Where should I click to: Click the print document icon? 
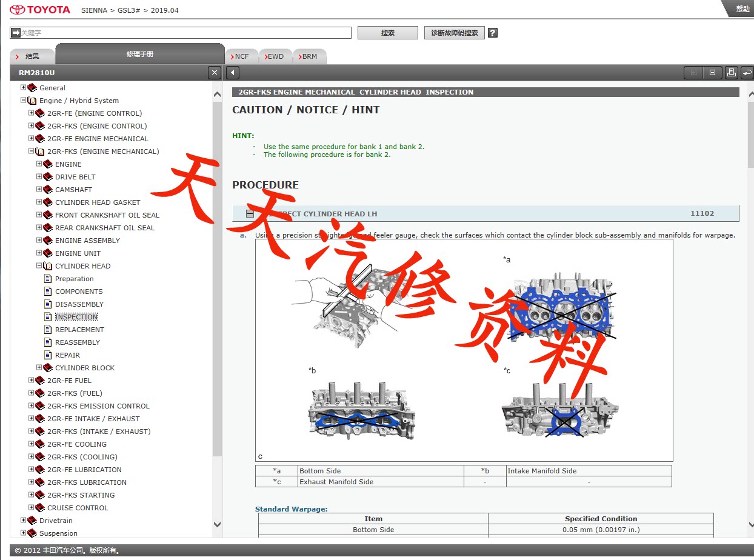point(731,73)
